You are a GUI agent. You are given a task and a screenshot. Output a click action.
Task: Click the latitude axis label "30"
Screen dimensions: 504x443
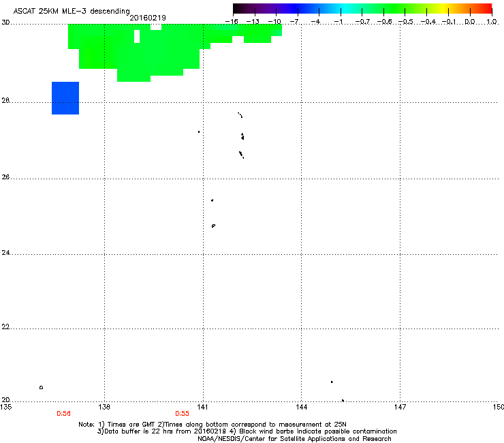pyautogui.click(x=5, y=22)
